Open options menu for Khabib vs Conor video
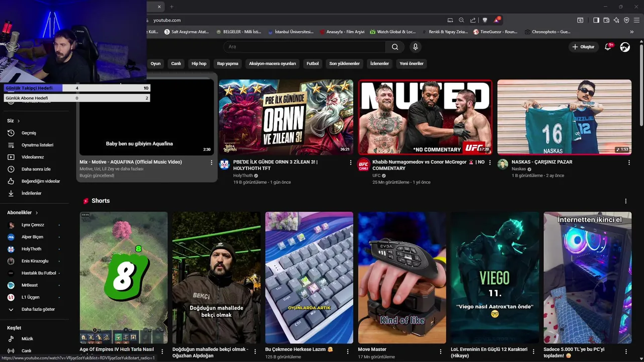The image size is (644, 362). point(490,162)
